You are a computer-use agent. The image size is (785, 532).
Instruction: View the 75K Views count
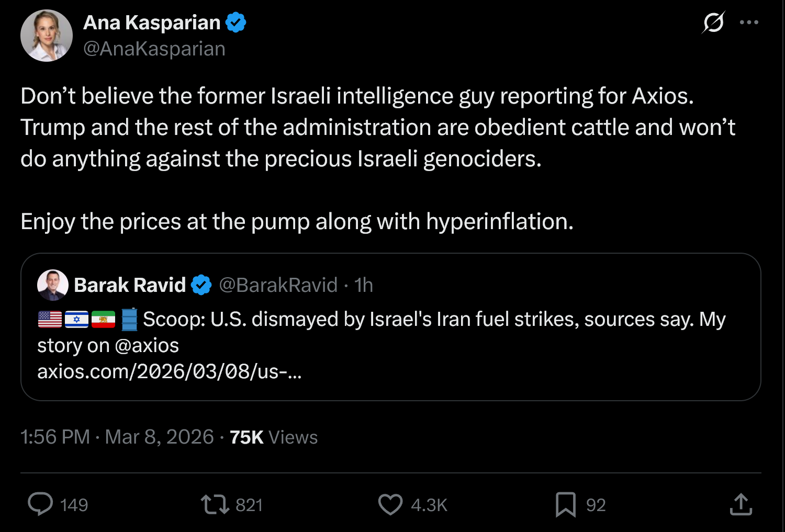click(x=274, y=437)
